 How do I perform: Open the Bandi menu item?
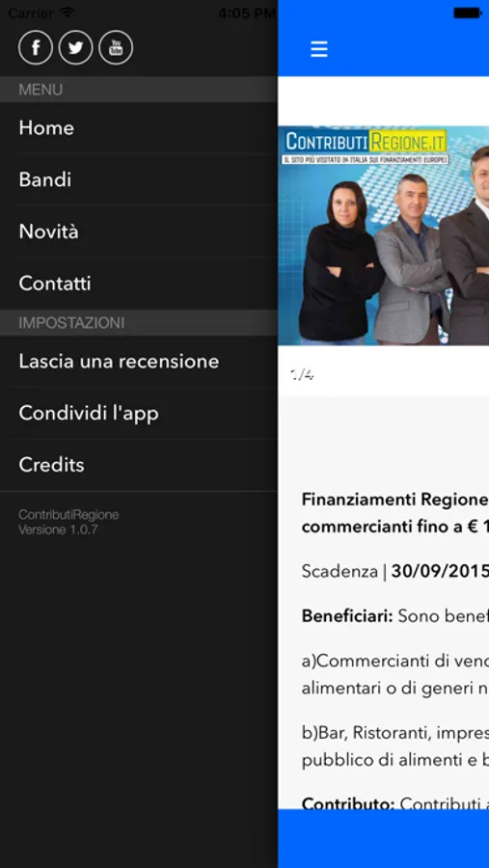click(x=139, y=179)
